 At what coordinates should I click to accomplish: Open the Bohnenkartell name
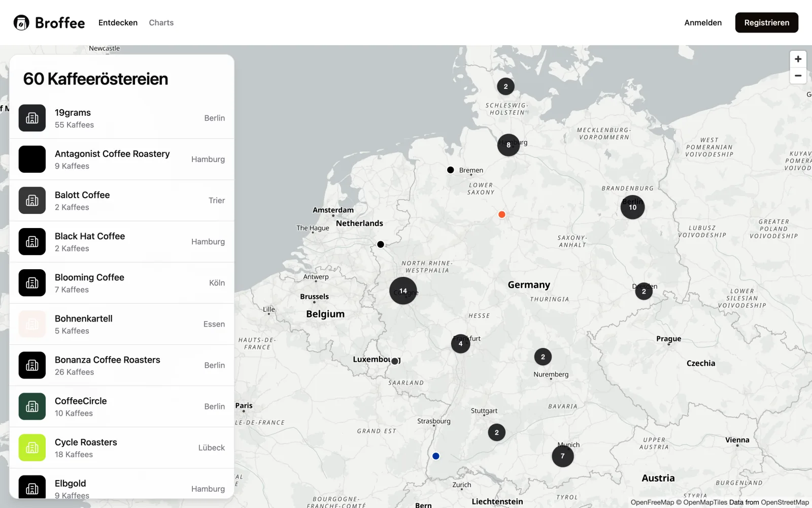click(84, 319)
